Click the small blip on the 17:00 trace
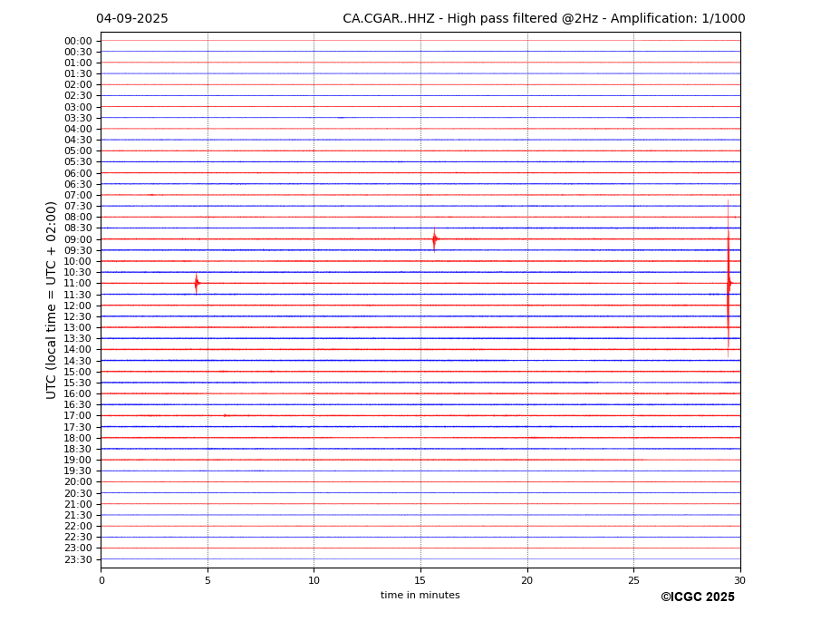The height and width of the screenshot is (631, 840). [225, 415]
